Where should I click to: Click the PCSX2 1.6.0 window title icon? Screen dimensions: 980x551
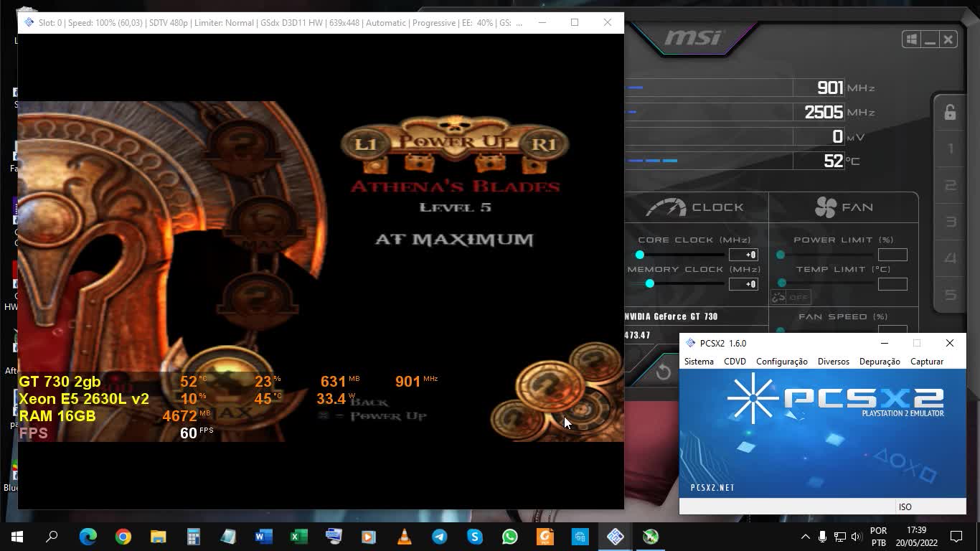[x=690, y=344]
